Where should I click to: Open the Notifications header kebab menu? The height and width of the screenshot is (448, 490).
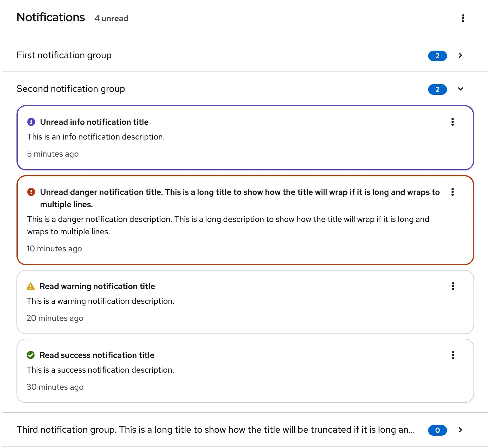point(463,18)
